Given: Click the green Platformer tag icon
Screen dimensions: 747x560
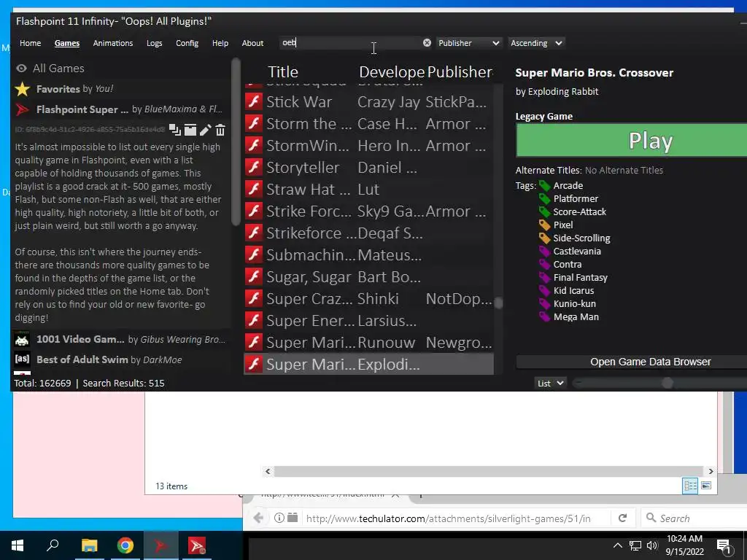Looking at the screenshot, I should tap(544, 199).
